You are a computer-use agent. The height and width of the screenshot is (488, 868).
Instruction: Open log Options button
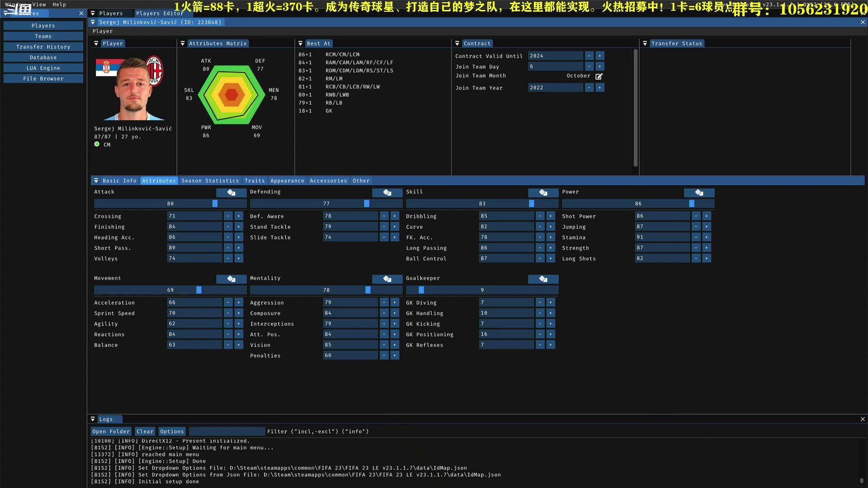pyautogui.click(x=172, y=432)
